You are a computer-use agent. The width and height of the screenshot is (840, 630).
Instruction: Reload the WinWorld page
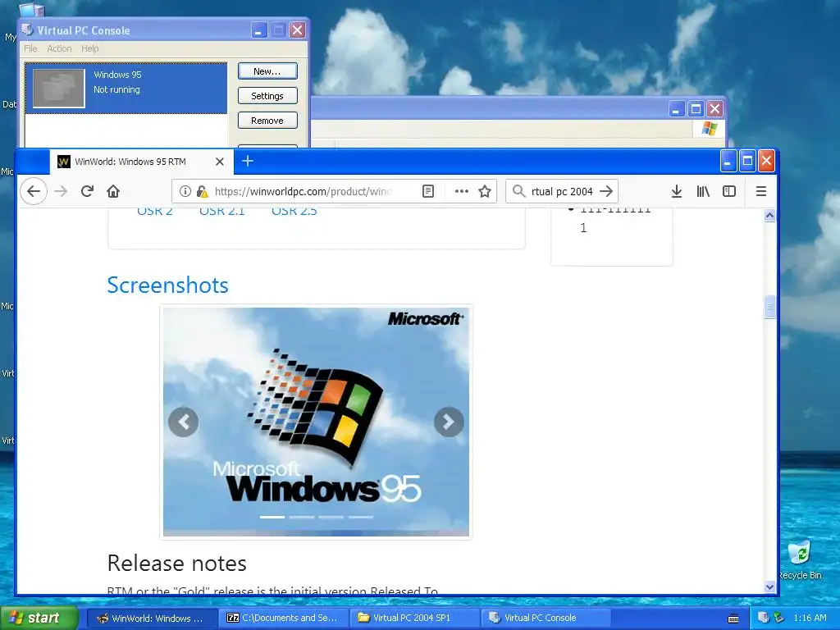(x=87, y=191)
